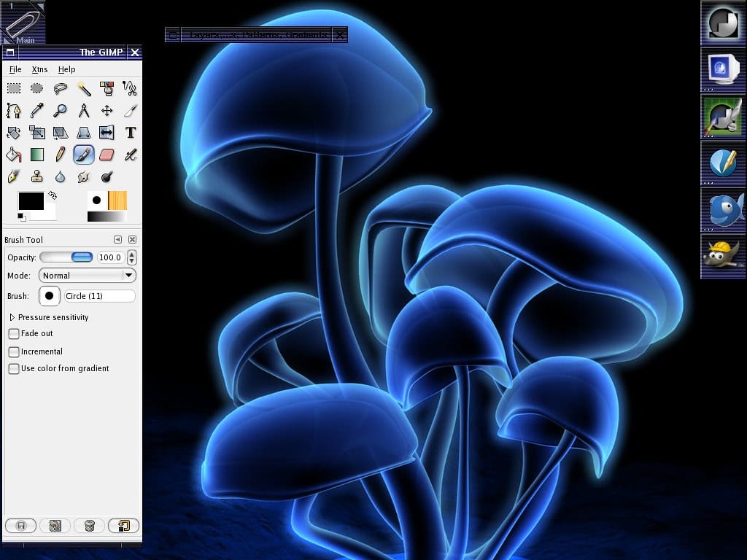
Task: Open the Xtns menu
Action: click(x=39, y=69)
